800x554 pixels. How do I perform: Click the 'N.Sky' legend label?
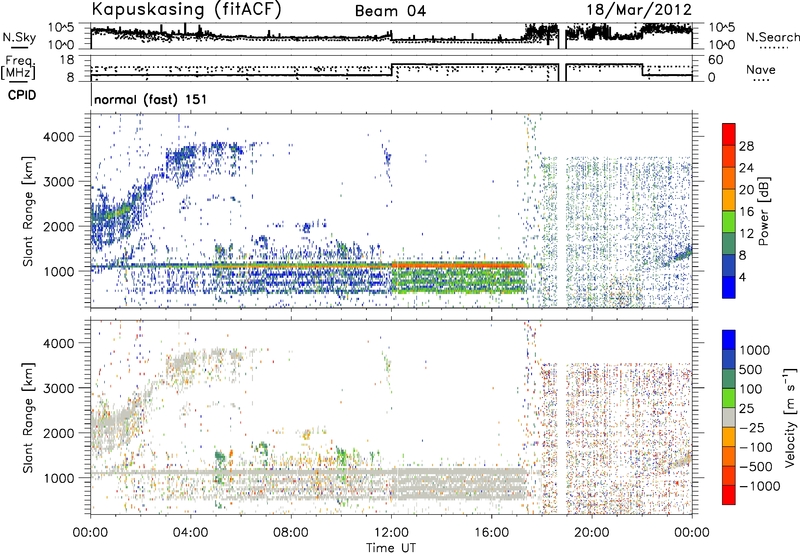(19, 37)
